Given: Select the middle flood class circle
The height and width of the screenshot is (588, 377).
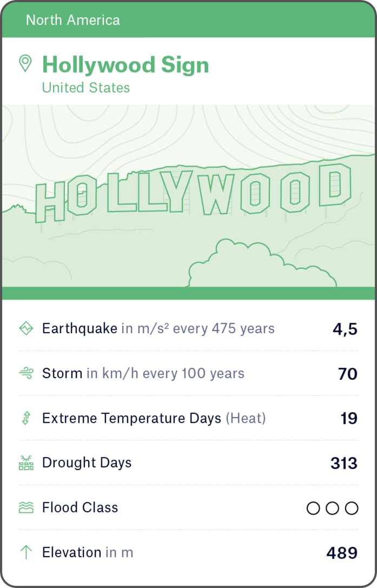Looking at the screenshot, I should [333, 508].
